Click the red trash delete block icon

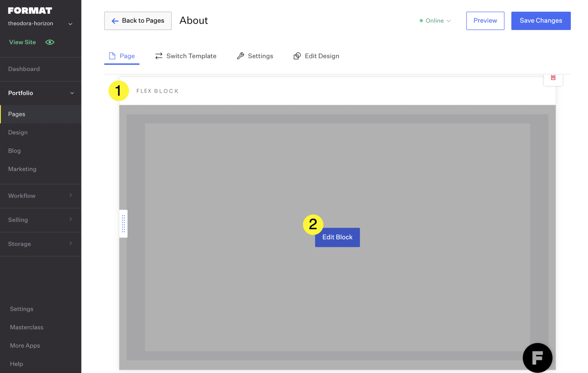(553, 78)
